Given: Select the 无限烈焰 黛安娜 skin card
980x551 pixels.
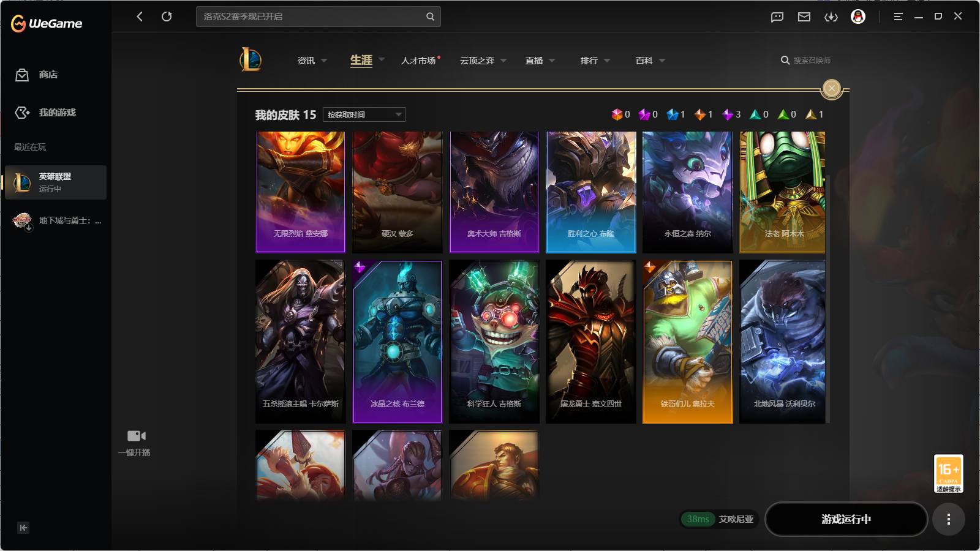Looking at the screenshot, I should click(301, 192).
